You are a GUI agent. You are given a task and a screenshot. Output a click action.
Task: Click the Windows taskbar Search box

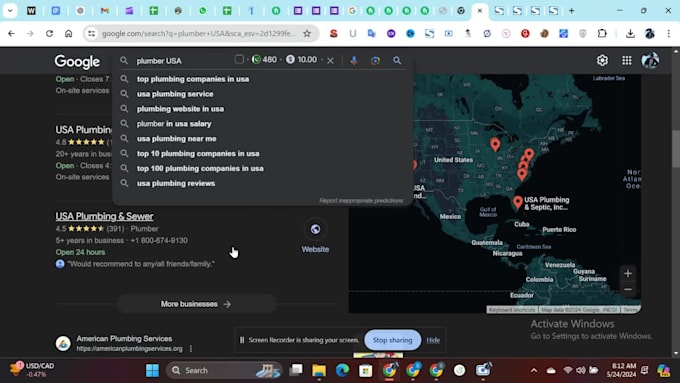click(224, 370)
